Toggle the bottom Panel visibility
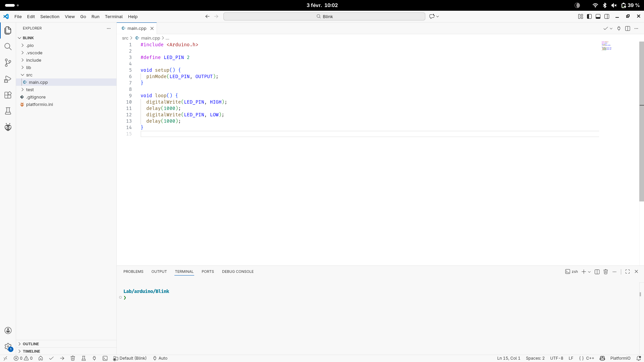 tap(598, 16)
